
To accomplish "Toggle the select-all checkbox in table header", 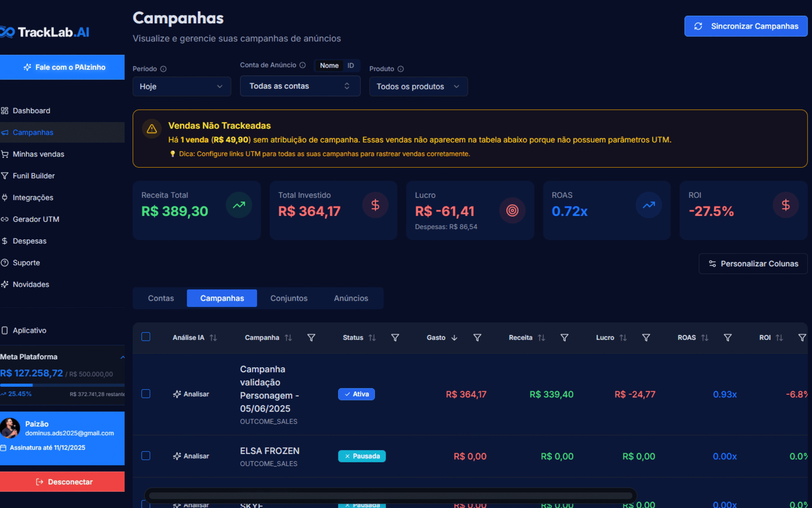I will coord(146,337).
